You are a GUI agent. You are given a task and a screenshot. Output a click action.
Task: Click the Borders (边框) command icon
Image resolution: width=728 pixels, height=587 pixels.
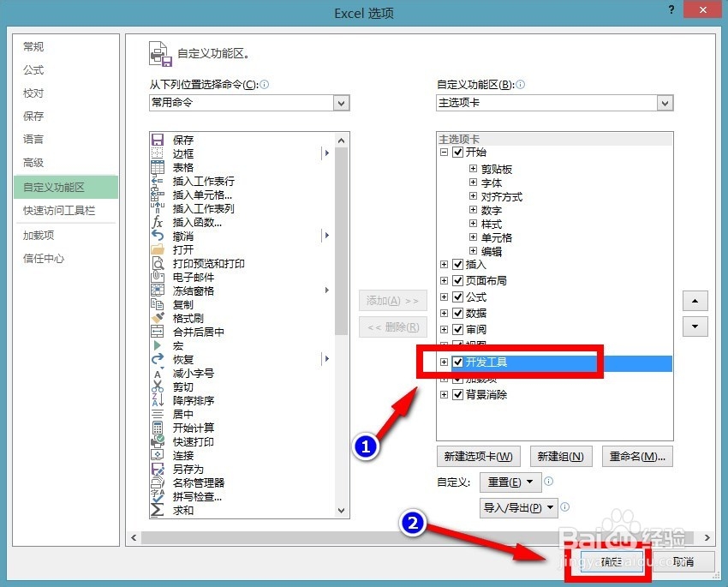pyautogui.click(x=158, y=153)
